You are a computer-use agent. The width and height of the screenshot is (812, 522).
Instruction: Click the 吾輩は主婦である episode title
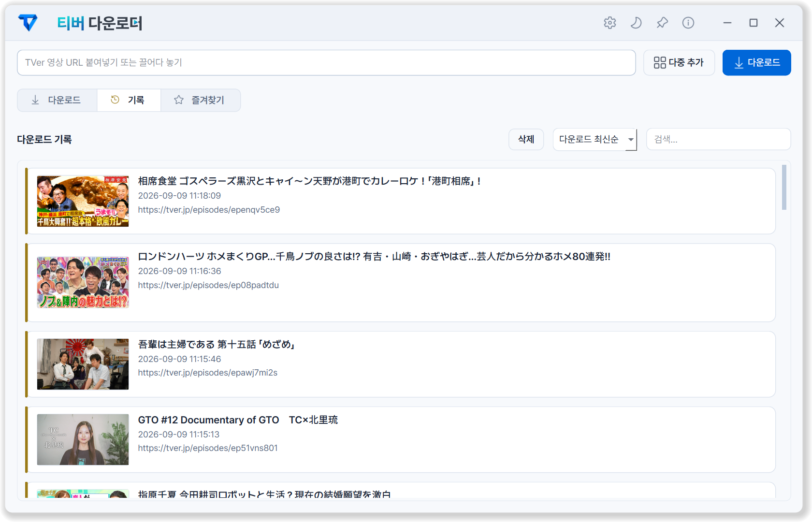coord(217,345)
